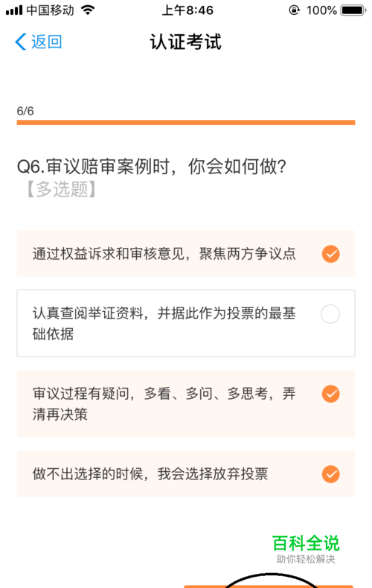This screenshot has width=372, height=588.
Task: Select option 通过权益诉求和审核意见
Action: 185,254
